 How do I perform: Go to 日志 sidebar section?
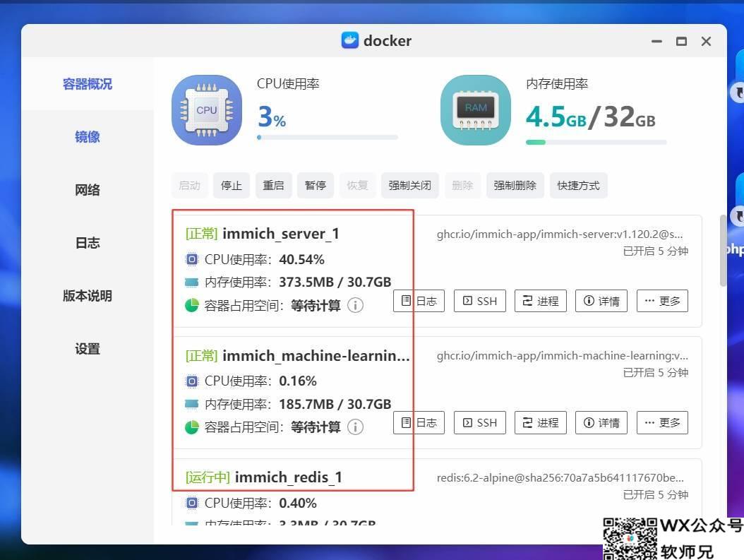tap(88, 243)
